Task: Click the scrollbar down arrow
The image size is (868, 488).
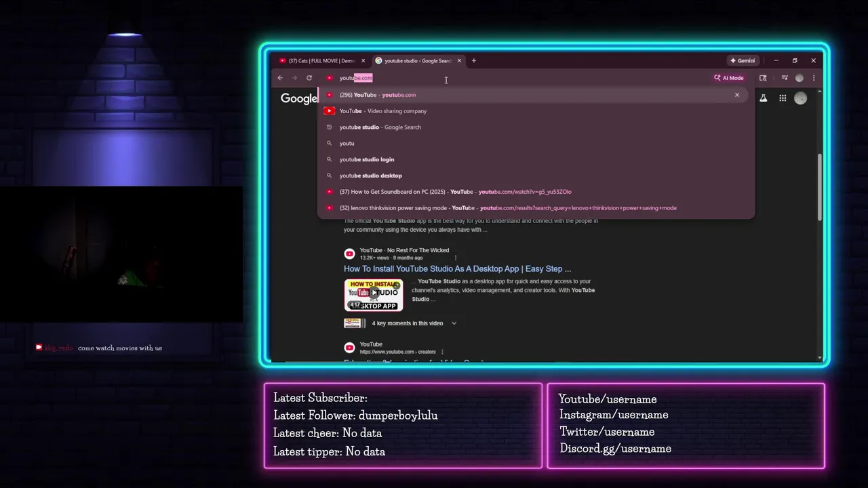Action: point(819,358)
